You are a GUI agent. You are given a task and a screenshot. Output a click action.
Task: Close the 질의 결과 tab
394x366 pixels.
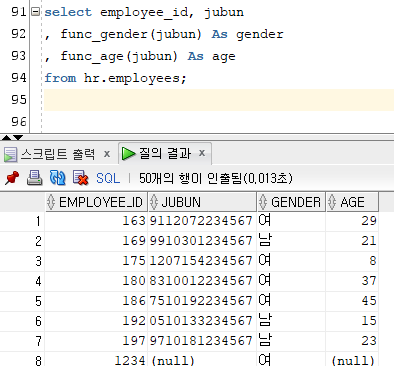tap(202, 153)
